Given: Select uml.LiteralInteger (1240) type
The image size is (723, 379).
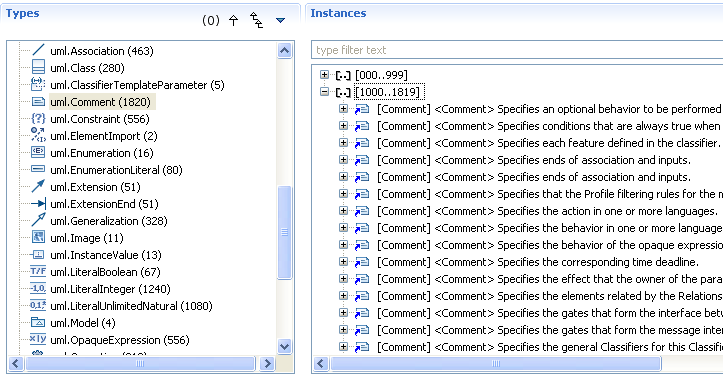Looking at the screenshot, I should click(x=110, y=289).
